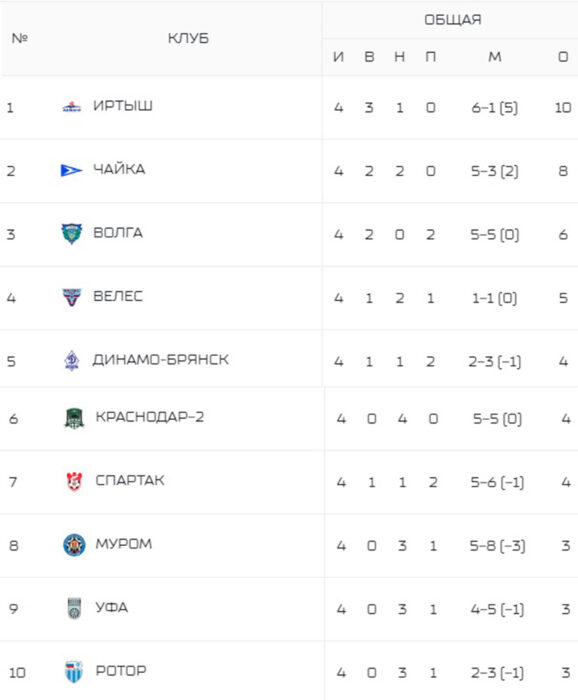Open the Волга club crest

[x=71, y=233]
